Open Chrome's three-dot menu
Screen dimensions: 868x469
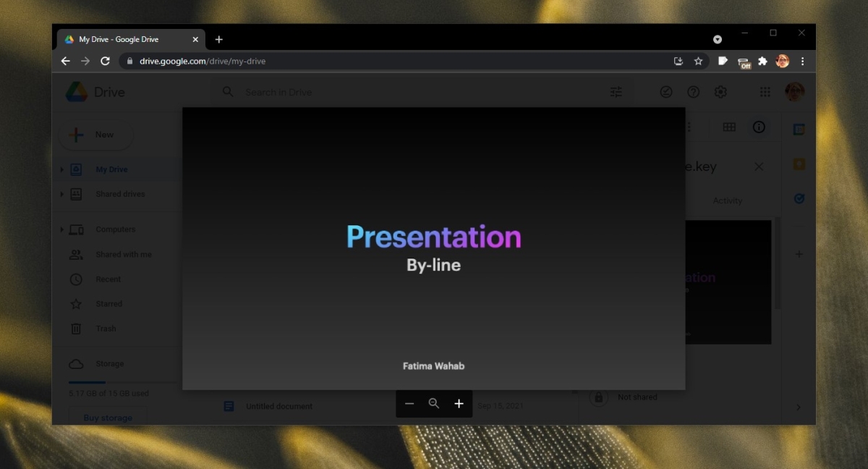802,62
